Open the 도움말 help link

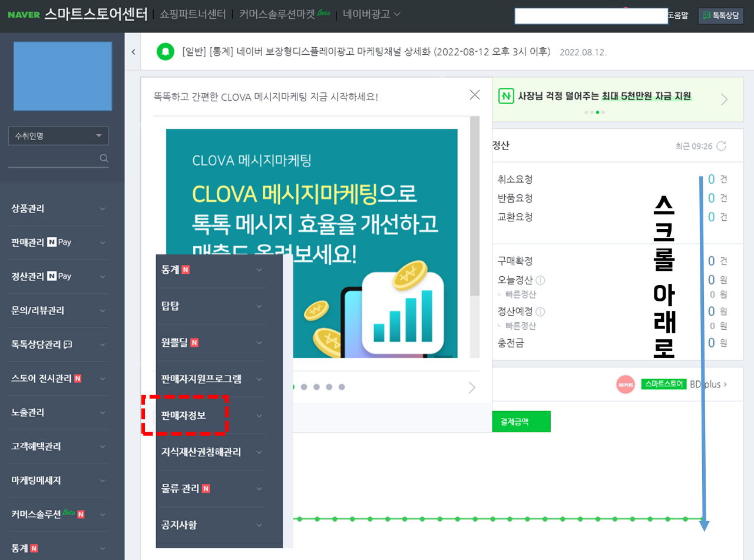tap(678, 16)
